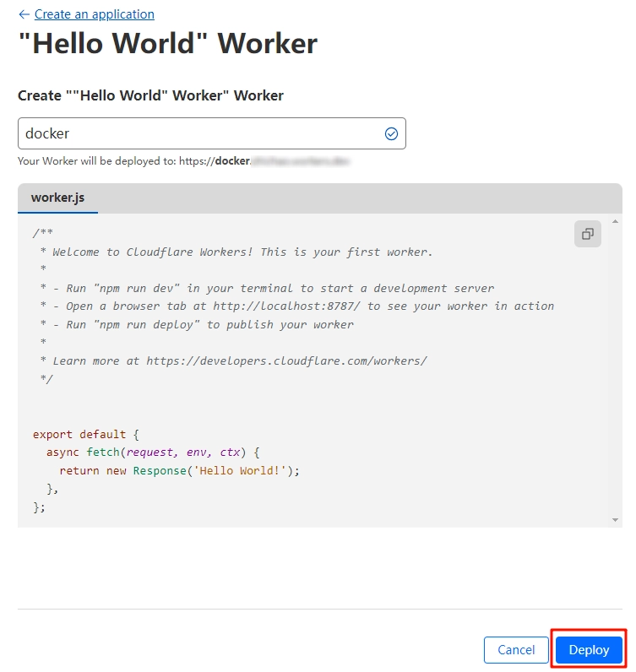Click the 'Hello World!' string in code
Image resolution: width=636 pixels, height=672 pixels.
244,470
